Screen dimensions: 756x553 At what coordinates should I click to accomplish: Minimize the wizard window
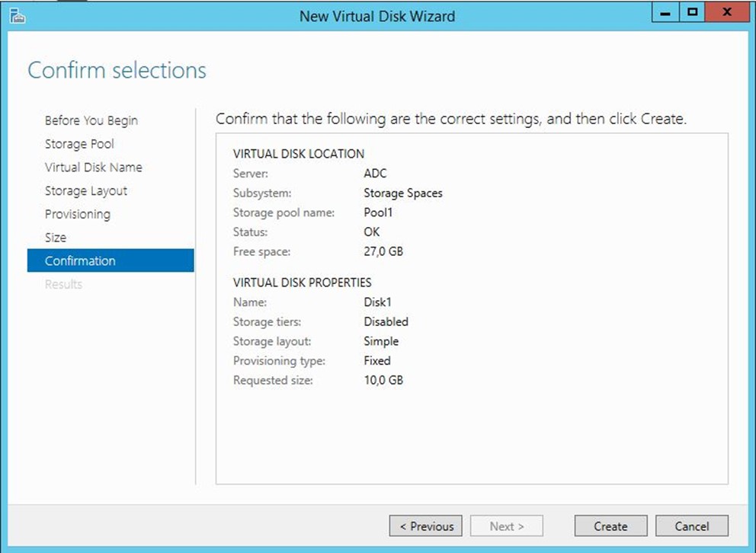pos(665,12)
